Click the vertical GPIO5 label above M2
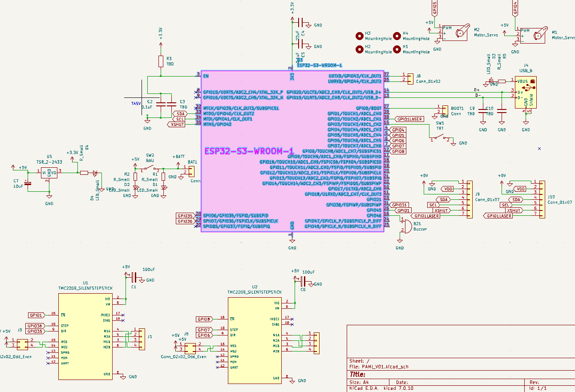 point(434,8)
